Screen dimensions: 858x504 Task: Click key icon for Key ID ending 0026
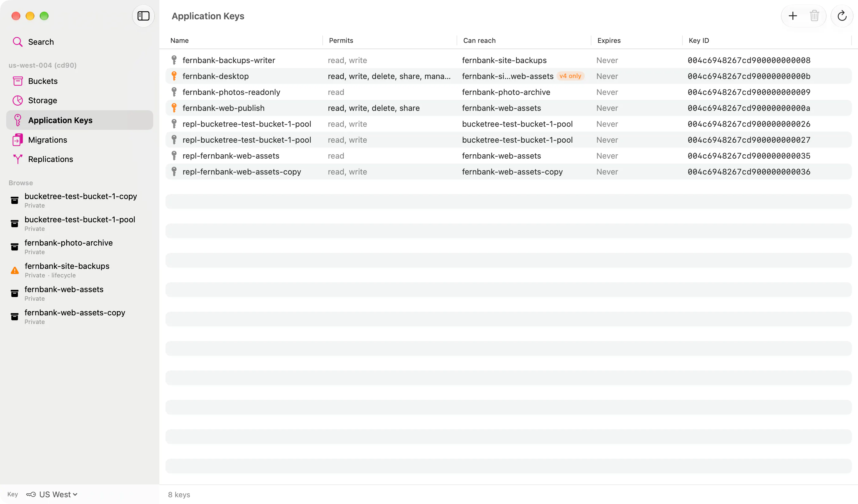point(174,124)
